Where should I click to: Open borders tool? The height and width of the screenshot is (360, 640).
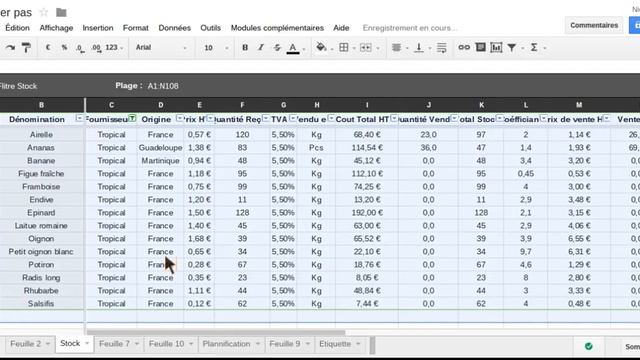[x=344, y=47]
